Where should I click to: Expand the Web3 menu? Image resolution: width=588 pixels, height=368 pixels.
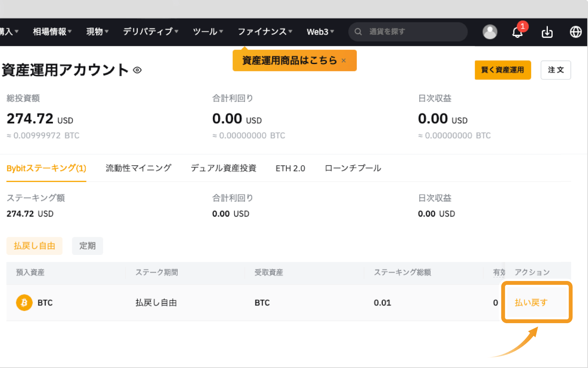(320, 31)
